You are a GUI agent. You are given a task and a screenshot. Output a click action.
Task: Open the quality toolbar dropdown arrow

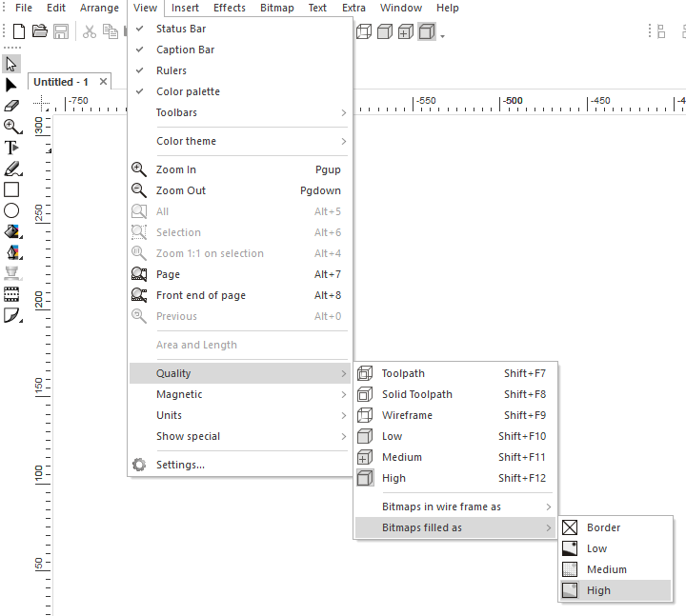pyautogui.click(x=442, y=36)
